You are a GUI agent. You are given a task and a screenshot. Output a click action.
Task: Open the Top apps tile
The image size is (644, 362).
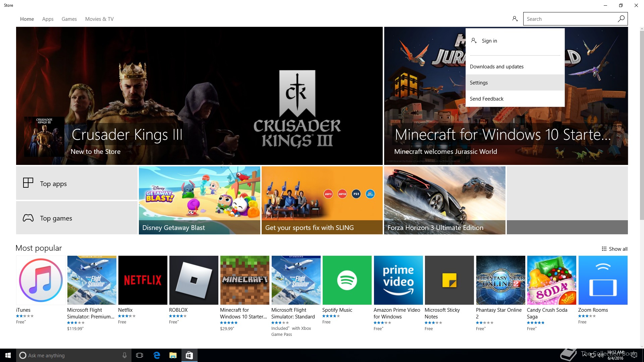(77, 183)
